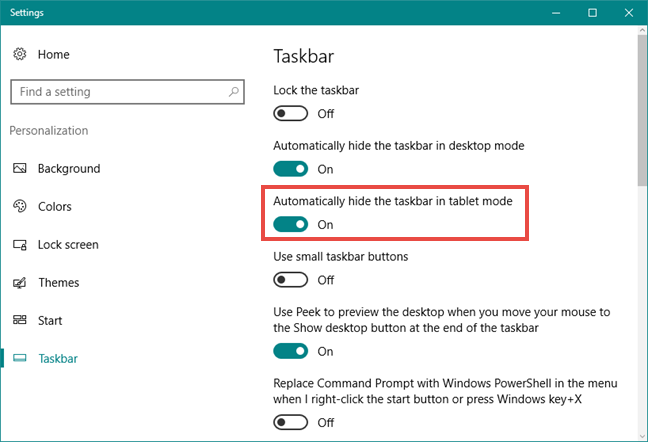The image size is (648, 442).
Task: Click the Taskbar icon in sidebar
Action: [19, 358]
